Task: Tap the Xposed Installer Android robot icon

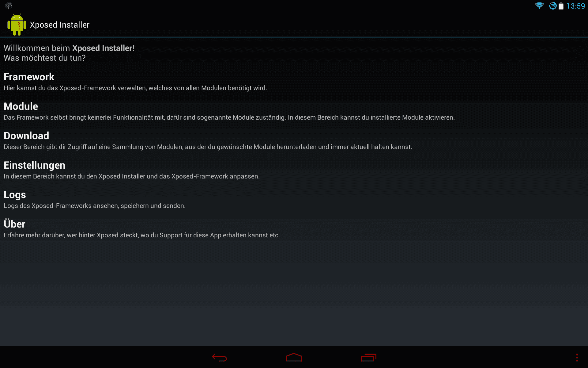Action: pyautogui.click(x=17, y=25)
